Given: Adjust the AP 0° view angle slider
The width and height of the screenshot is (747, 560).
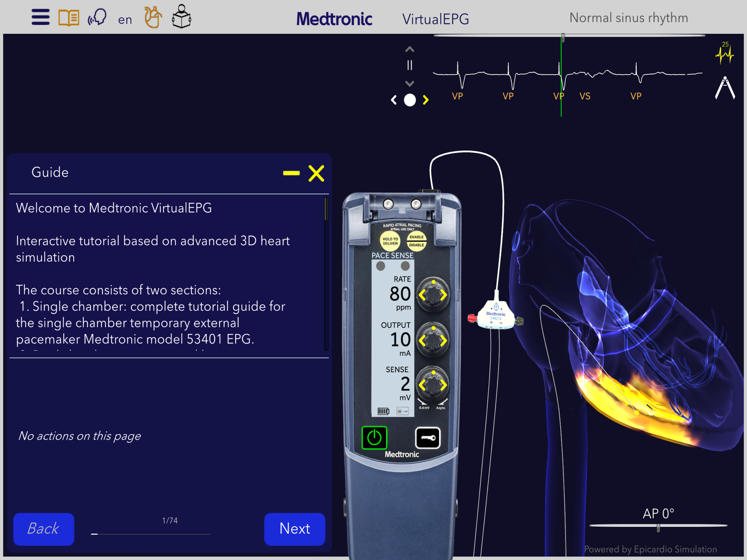Looking at the screenshot, I should pyautogui.click(x=658, y=528).
